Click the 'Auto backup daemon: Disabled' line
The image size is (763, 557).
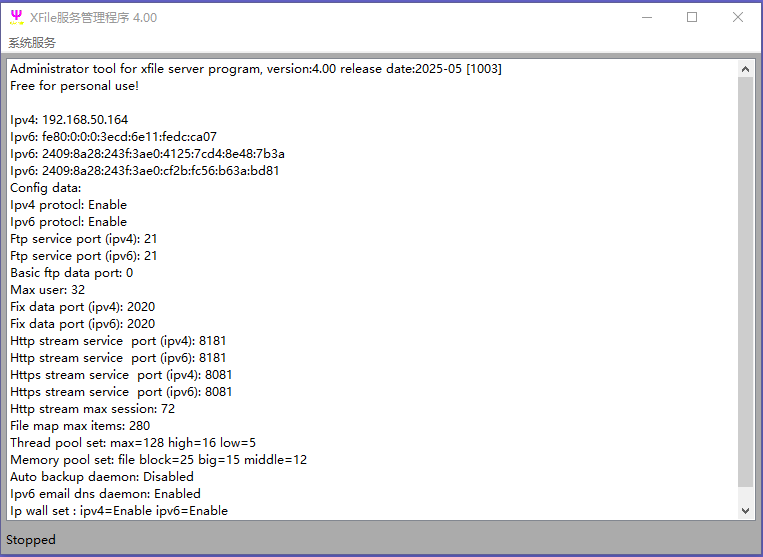(101, 477)
